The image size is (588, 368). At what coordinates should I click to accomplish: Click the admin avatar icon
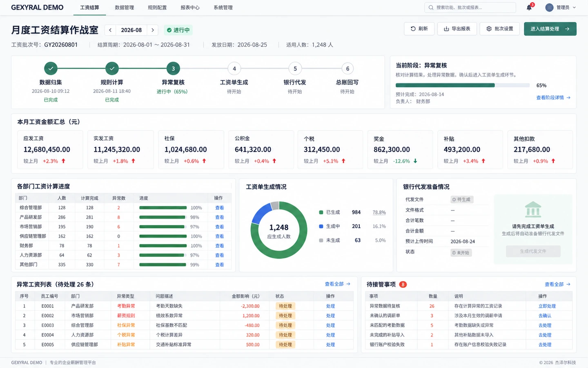click(x=549, y=7)
